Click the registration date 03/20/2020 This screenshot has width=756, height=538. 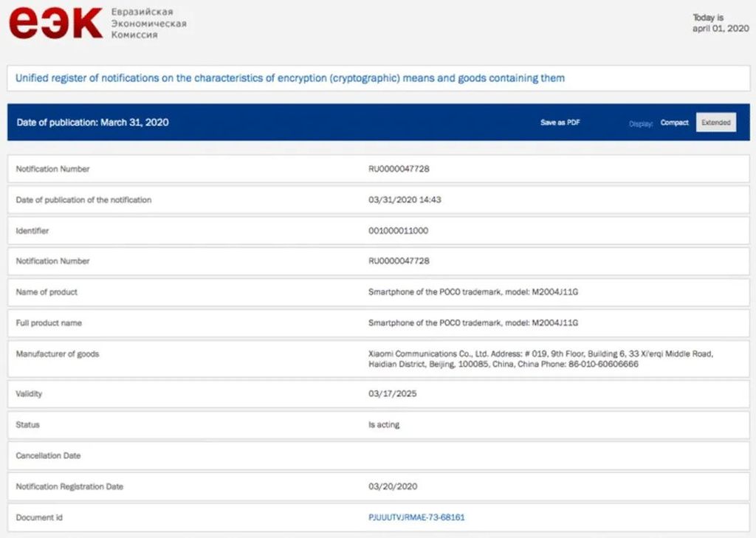(392, 487)
